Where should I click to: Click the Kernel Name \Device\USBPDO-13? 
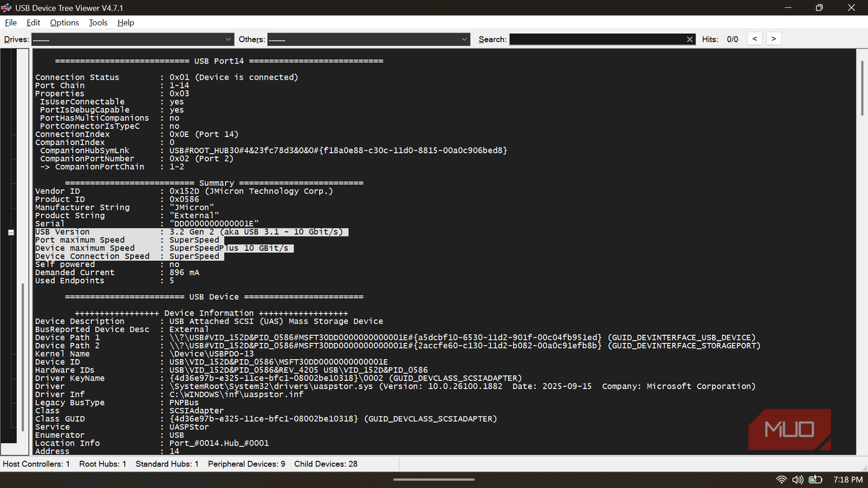tap(212, 354)
